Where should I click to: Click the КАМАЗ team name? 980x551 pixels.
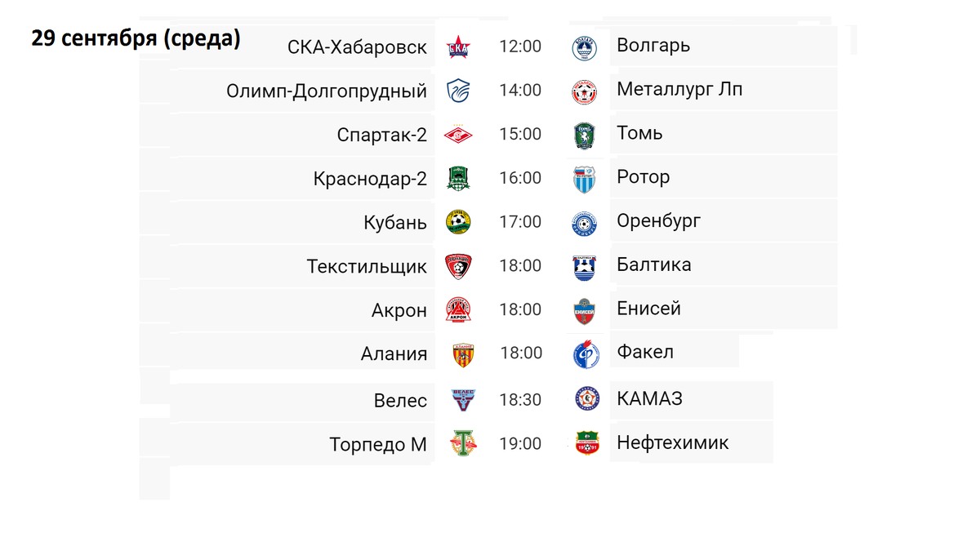coord(650,399)
